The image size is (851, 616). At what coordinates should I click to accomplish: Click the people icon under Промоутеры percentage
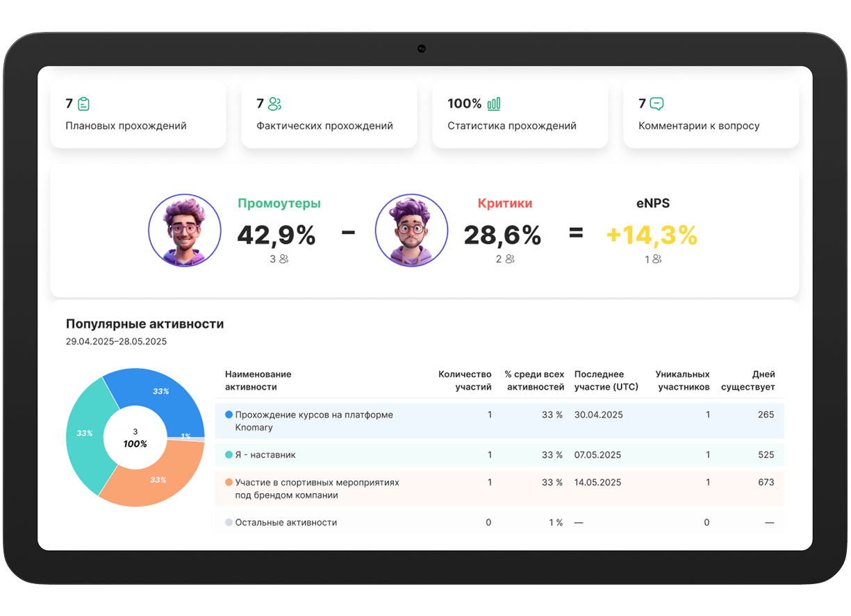(x=283, y=259)
